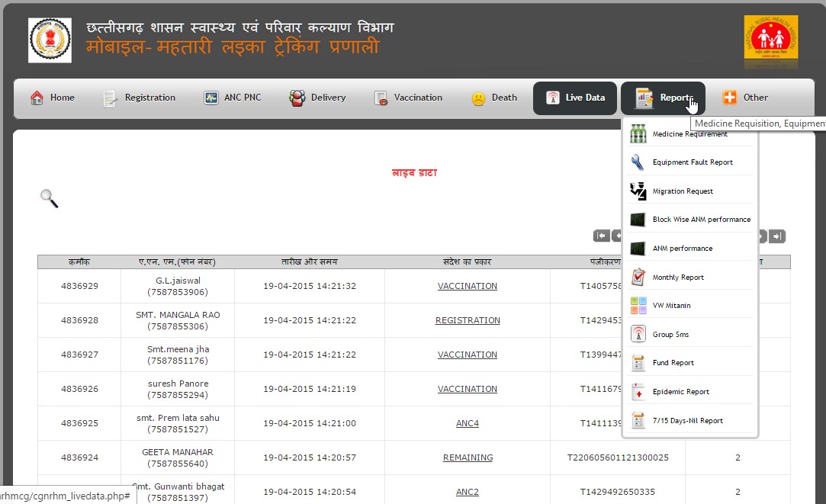Click the Monthly Report clipboard icon
Screen dimensions: 826x504
pyautogui.click(x=638, y=278)
